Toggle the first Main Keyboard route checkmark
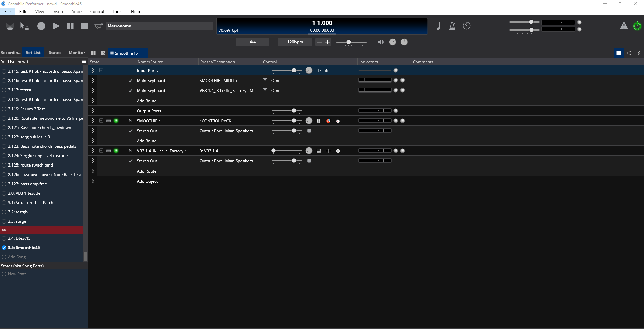Screen dimensions: 644x329 click(130, 81)
